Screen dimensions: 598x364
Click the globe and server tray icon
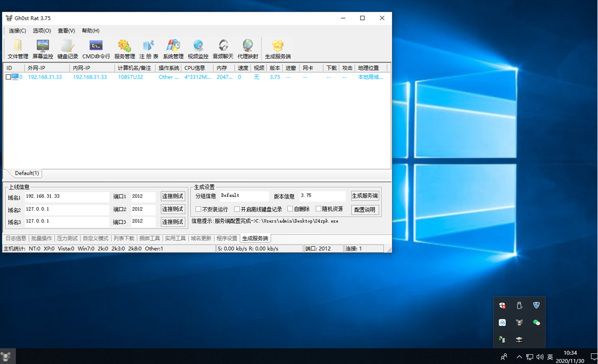pos(502,339)
